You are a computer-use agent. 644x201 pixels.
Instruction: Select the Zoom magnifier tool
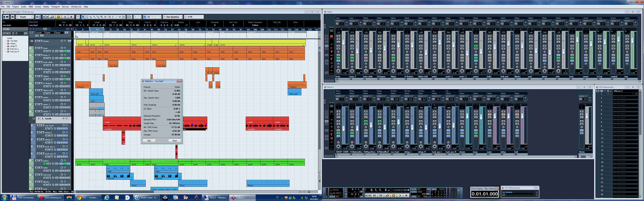pyautogui.click(x=101, y=17)
